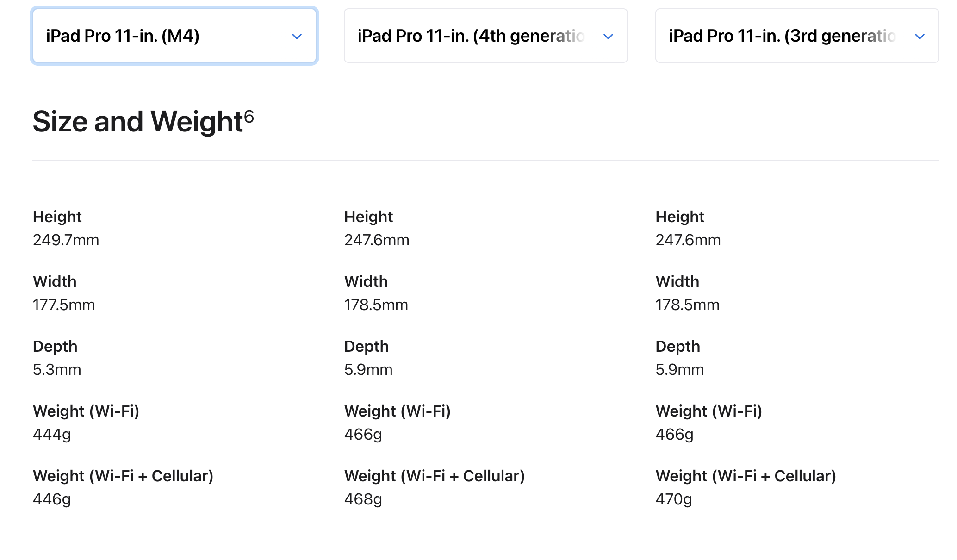Screen dimensions: 957x560
Task: Select the 177.5mm width value
Action: [64, 305]
